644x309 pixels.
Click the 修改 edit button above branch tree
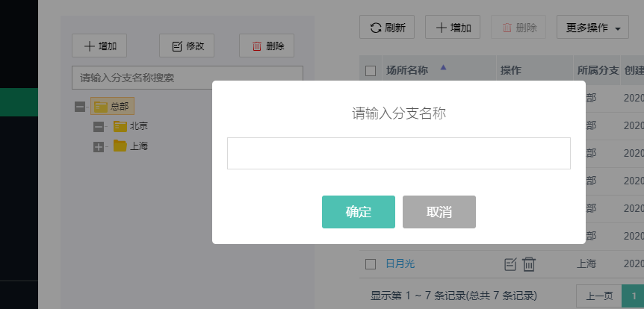click(187, 46)
